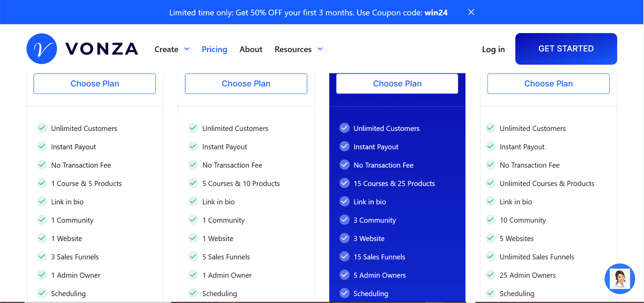Screen dimensions: 644x303
Task: Click checkmark beside Unlimited Courses & Products
Action: click(490, 183)
